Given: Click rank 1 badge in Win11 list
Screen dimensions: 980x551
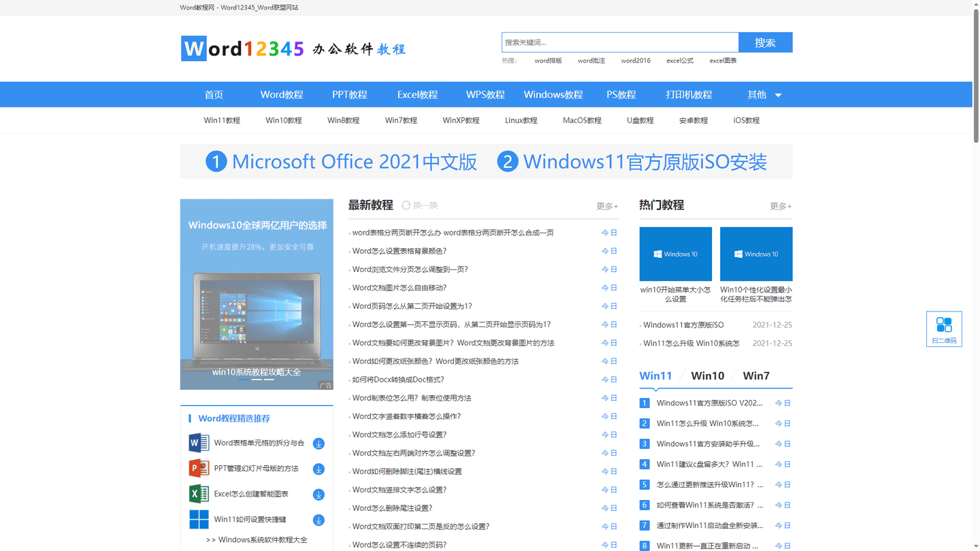Looking at the screenshot, I should 644,403.
